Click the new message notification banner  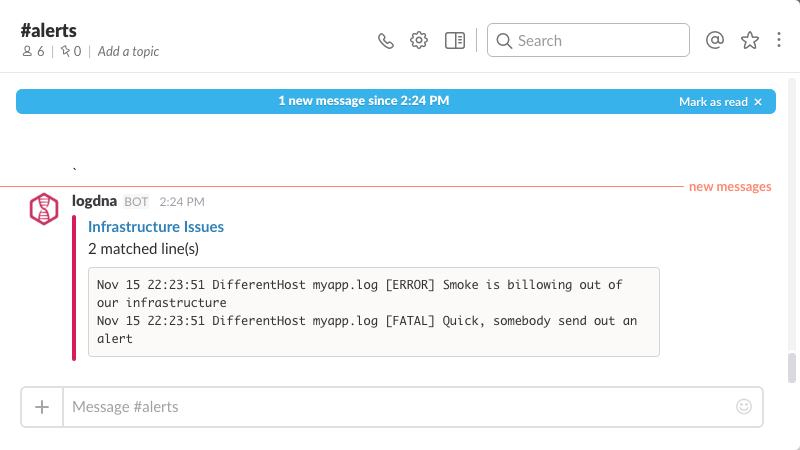[x=363, y=102]
